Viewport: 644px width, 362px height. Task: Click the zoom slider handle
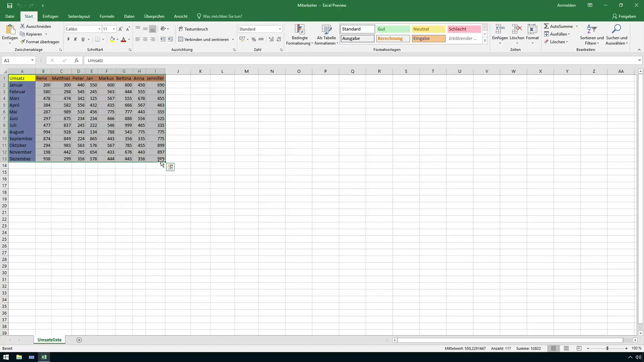[x=607, y=348]
